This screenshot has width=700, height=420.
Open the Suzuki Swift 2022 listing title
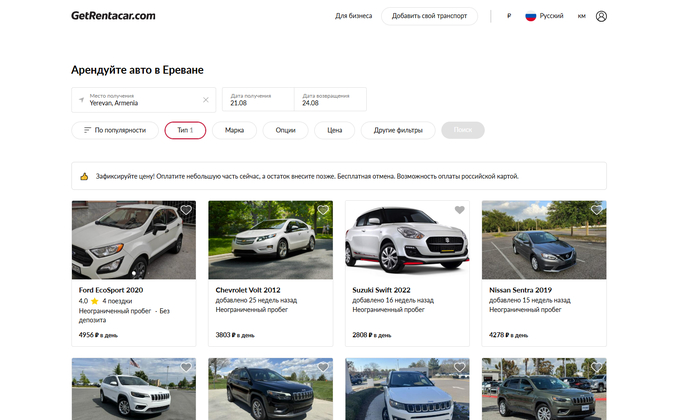click(x=381, y=290)
